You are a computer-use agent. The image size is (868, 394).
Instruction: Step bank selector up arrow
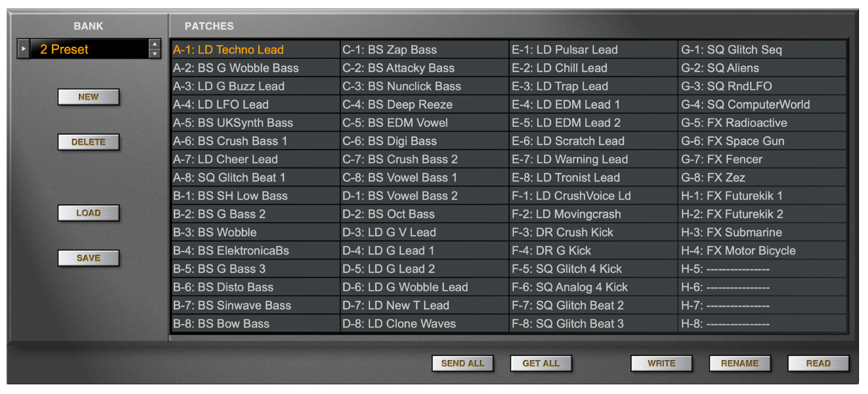pos(154,45)
